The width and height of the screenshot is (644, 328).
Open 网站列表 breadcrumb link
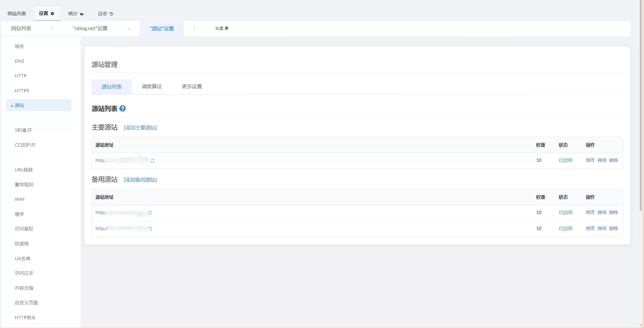[21, 28]
